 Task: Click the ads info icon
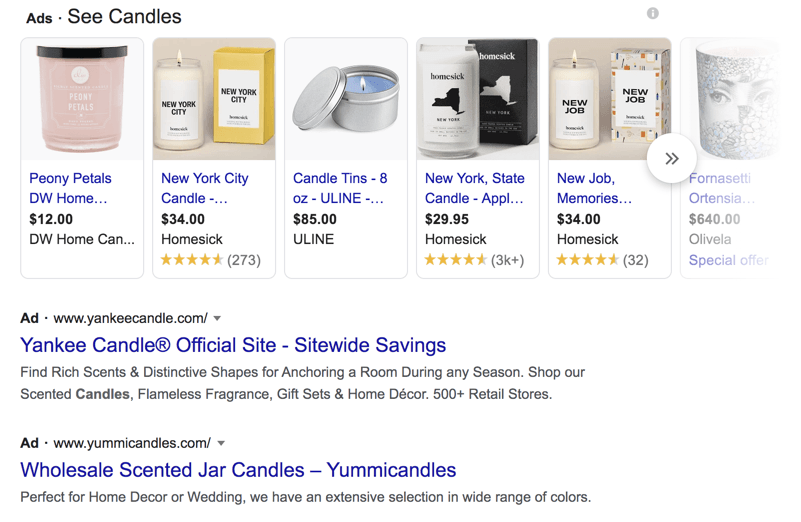653,14
